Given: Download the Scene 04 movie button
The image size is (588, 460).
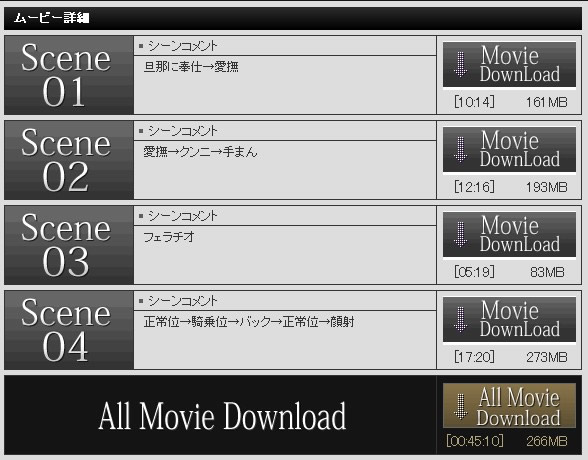Looking at the screenshot, I should tap(509, 320).
